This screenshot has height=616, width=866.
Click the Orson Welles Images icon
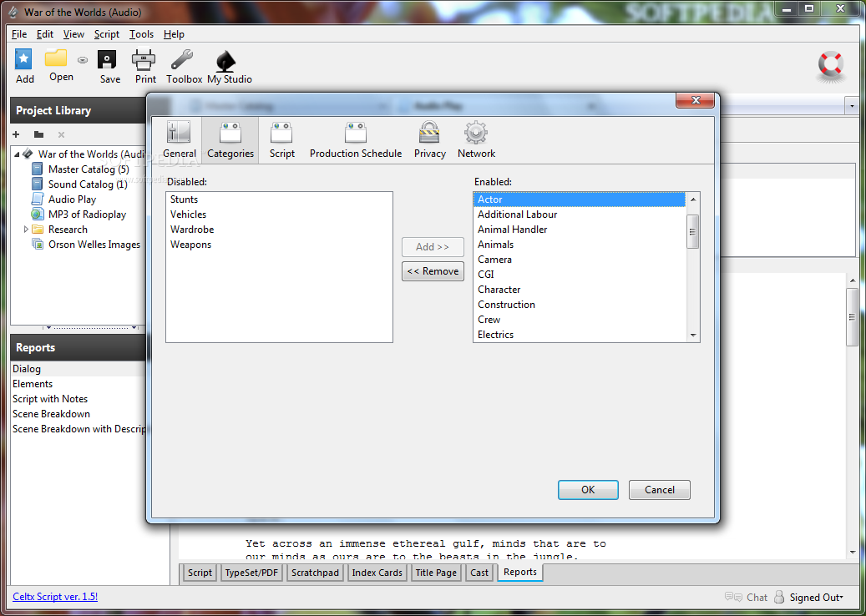(38, 244)
